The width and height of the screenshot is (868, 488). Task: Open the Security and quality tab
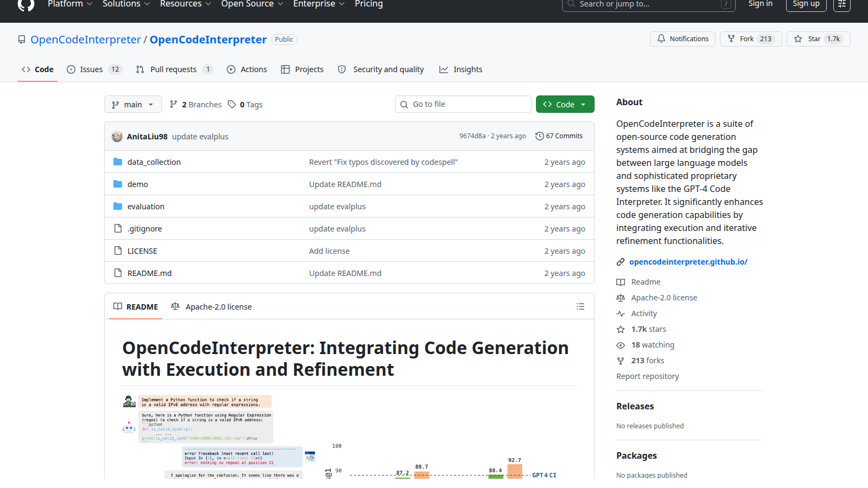381,69
